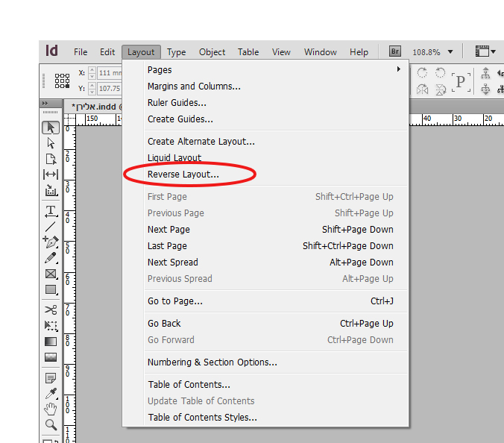Select the Scissors tool
Screen dimensions: 504x443
[x=51, y=310]
